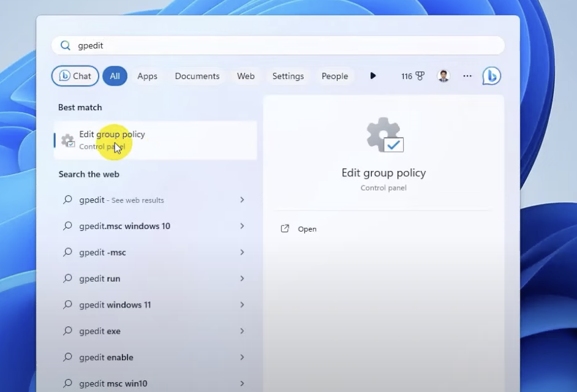Click search icon beside 'gpedit - See web results'
Screen dimensions: 577x392
click(x=67, y=200)
